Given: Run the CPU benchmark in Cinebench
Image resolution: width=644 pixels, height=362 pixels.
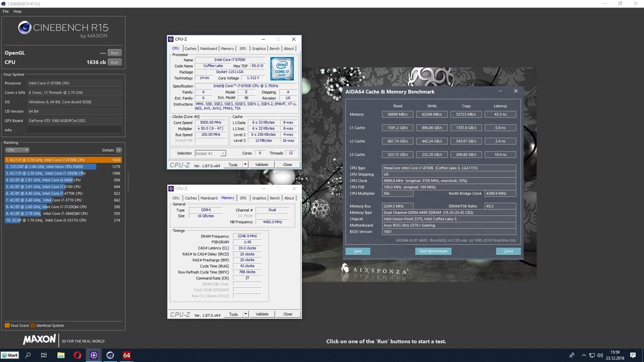Looking at the screenshot, I should point(114,62).
